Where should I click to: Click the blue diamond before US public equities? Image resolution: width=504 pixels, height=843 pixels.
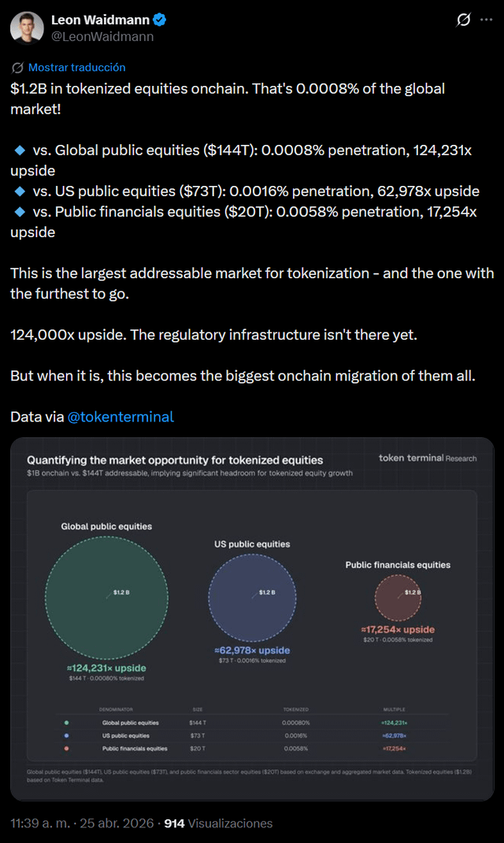20,191
